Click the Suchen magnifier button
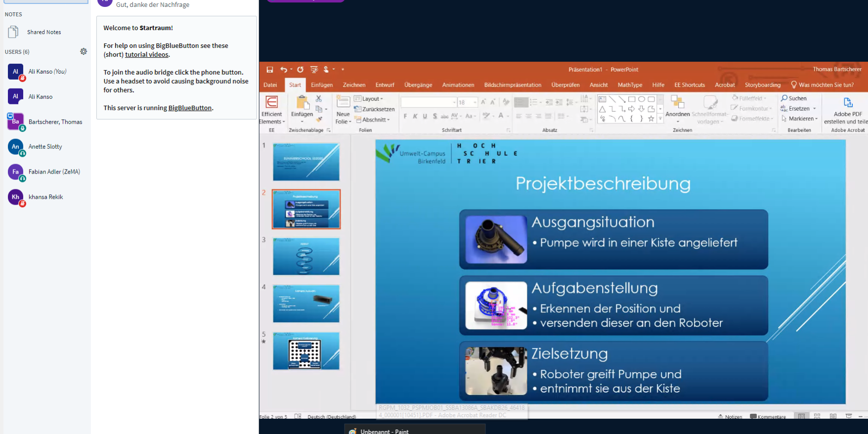This screenshot has height=434, width=868. [794, 98]
